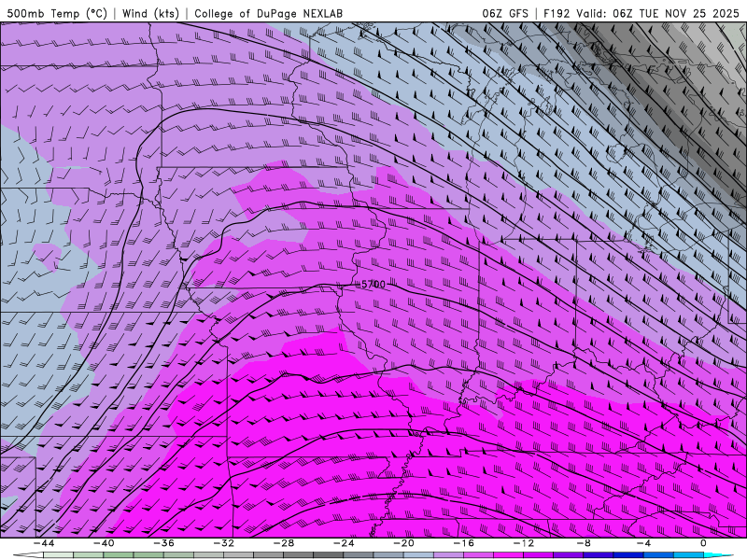Click the '-44' colorbar tick label
Viewport: 747px width, 560px height.
click(44, 543)
